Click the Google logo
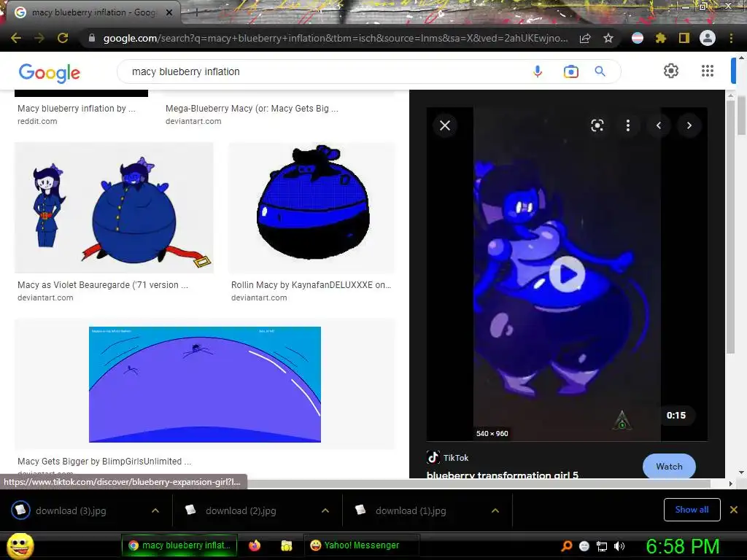The image size is (747, 560). click(x=50, y=73)
